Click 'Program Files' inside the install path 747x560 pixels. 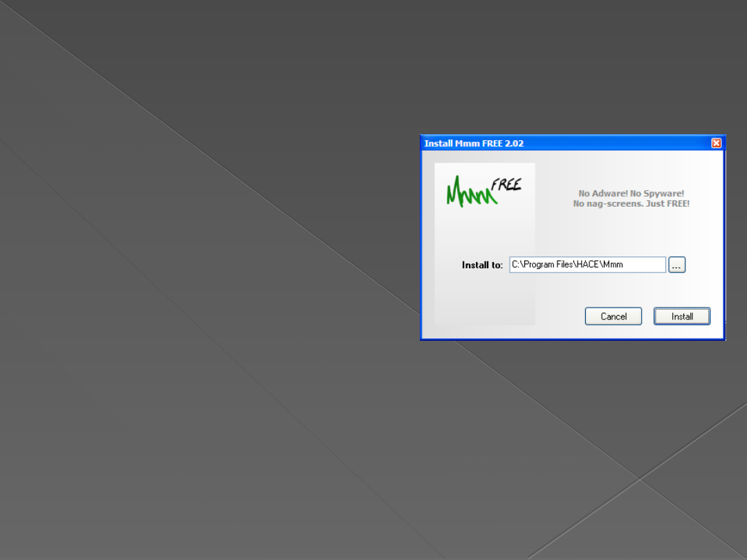point(546,265)
